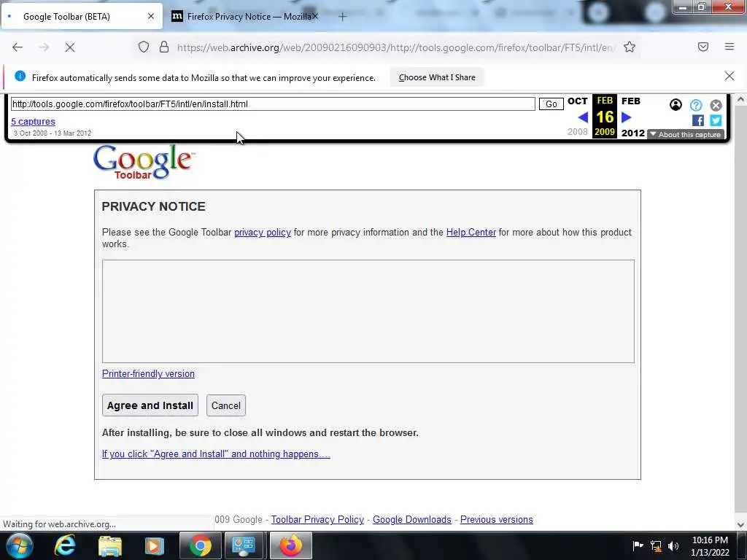This screenshot has height=560, width=747.
Task: Open the Control Panel taskbar item
Action: point(244,545)
